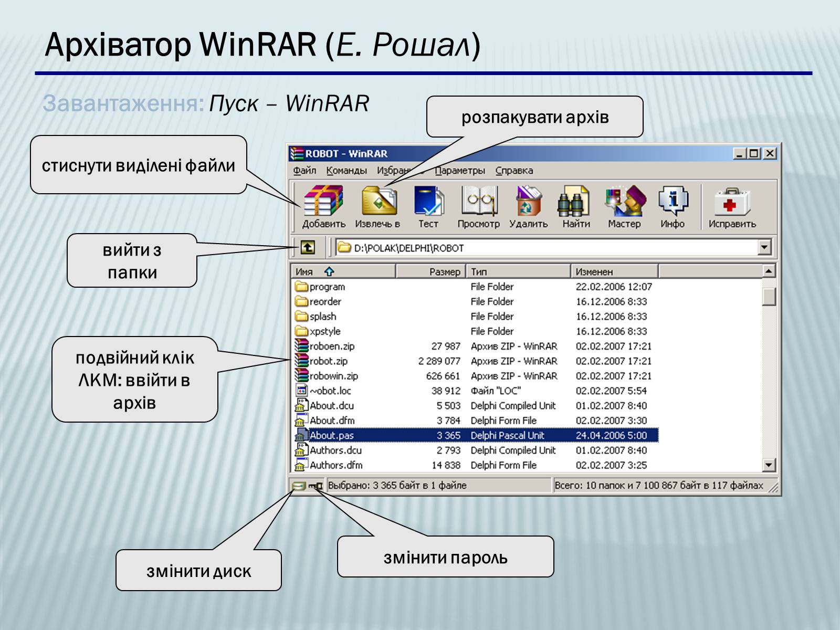
Task: Open the Параметры menu
Action: pyautogui.click(x=460, y=170)
